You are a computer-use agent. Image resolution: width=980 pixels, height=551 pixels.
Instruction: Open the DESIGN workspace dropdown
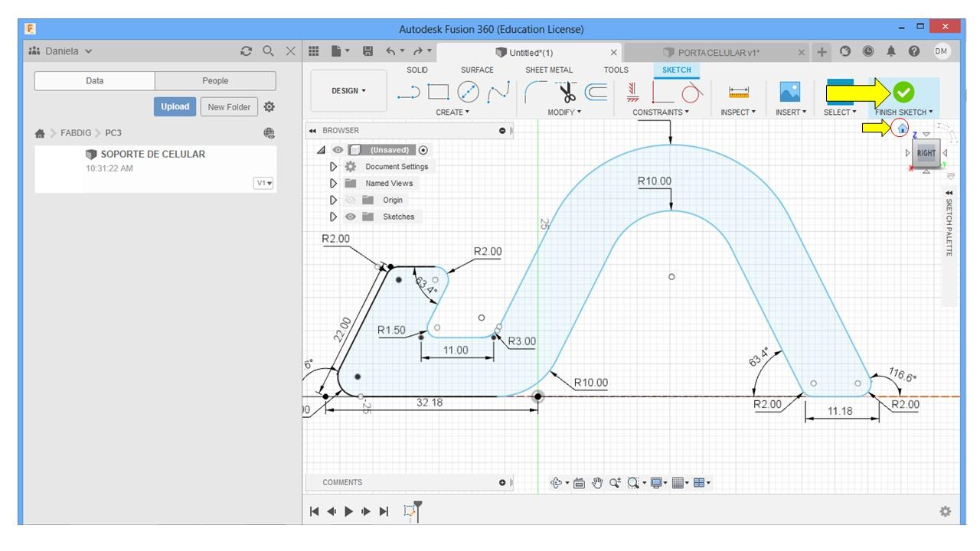click(348, 91)
